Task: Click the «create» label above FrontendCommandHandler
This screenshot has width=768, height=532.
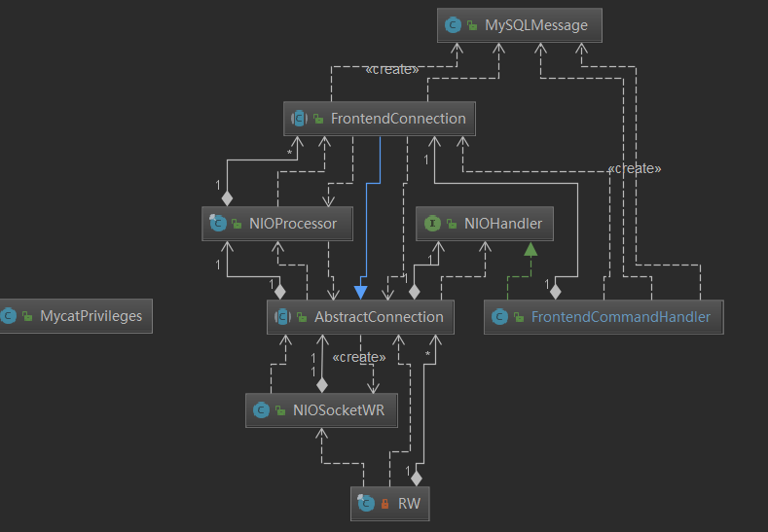Action: point(635,169)
